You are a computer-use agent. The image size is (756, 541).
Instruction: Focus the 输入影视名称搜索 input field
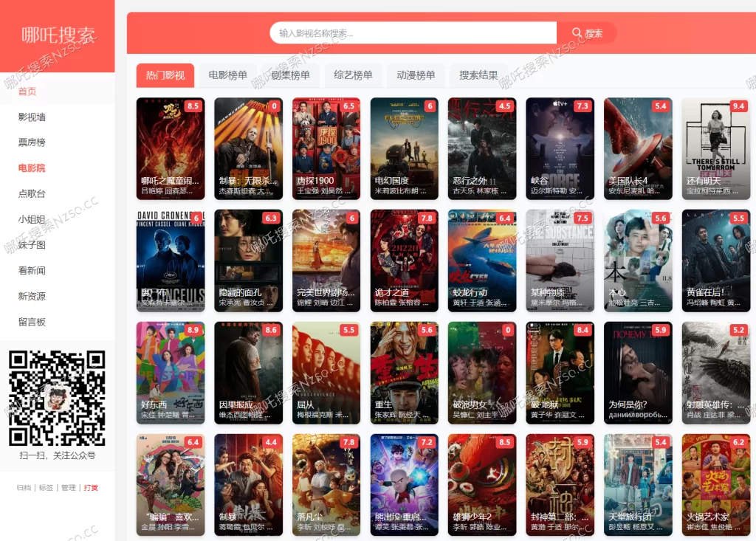(413, 32)
